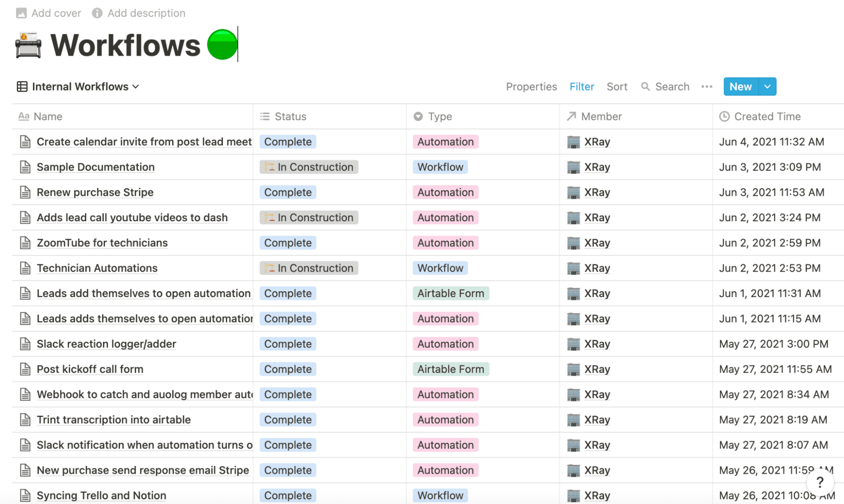
Task: Click the table view icon beside Internal Workflows
Action: tap(22, 87)
